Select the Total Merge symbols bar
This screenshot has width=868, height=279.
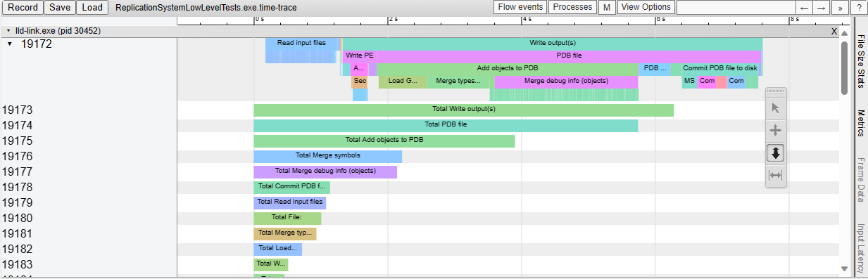[x=327, y=156]
